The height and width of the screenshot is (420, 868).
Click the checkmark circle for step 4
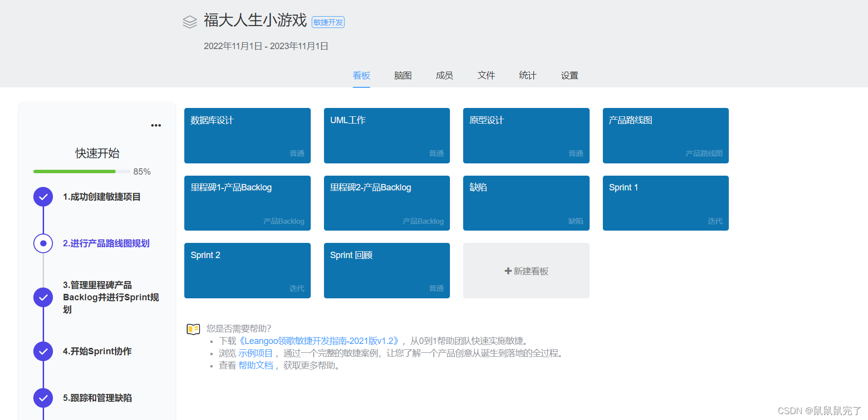[43, 351]
